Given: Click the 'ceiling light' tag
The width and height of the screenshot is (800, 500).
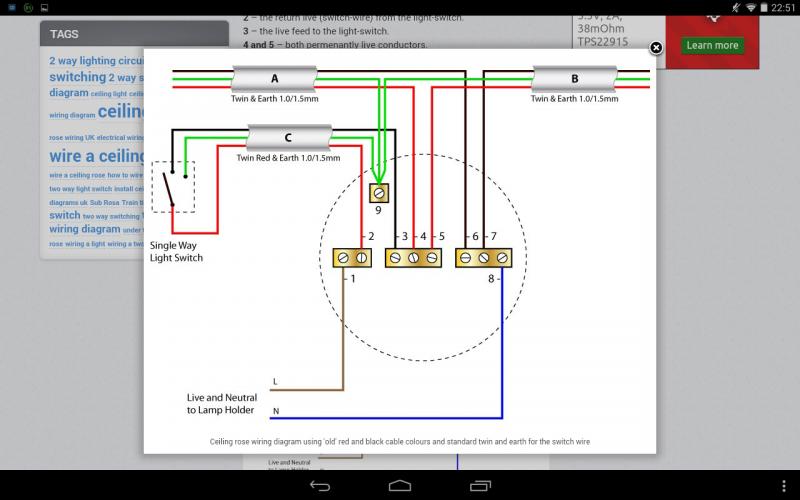Looking at the screenshot, I should pyautogui.click(x=109, y=94).
